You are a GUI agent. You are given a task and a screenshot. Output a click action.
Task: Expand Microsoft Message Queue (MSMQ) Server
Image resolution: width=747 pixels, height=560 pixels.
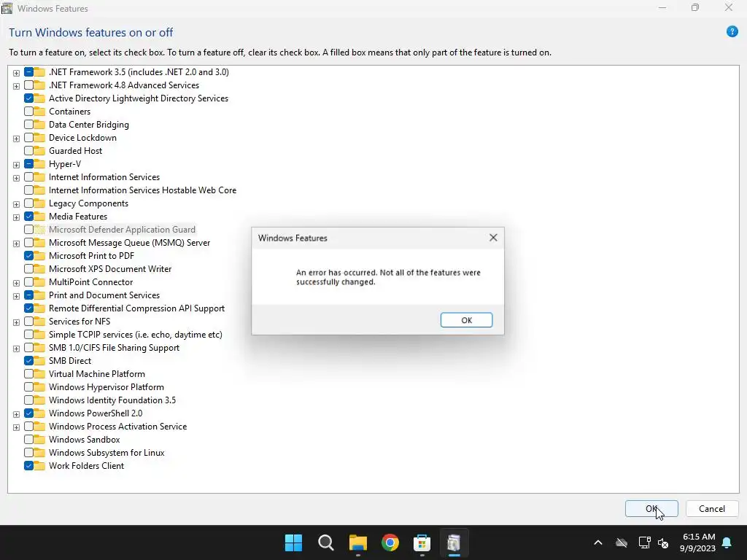(x=16, y=244)
